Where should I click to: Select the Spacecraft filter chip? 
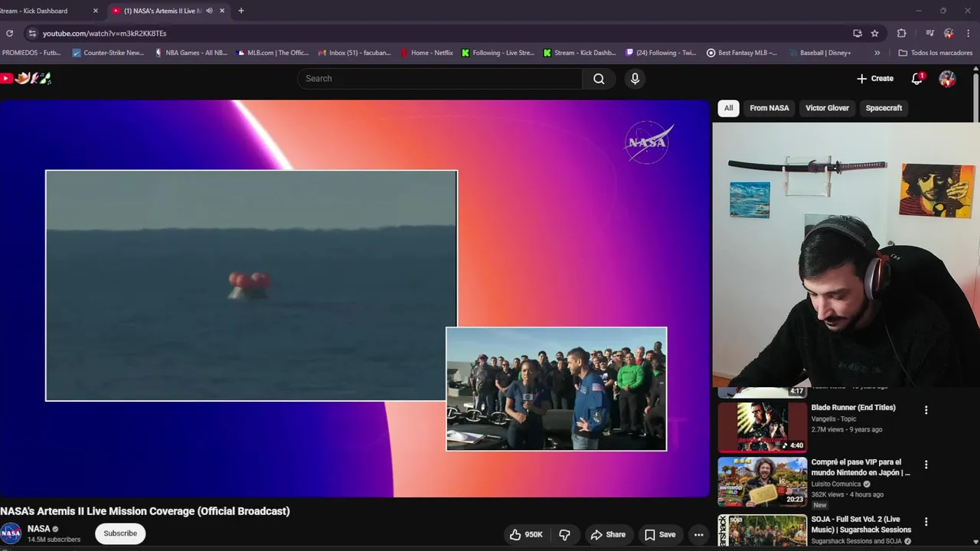pos(884,108)
